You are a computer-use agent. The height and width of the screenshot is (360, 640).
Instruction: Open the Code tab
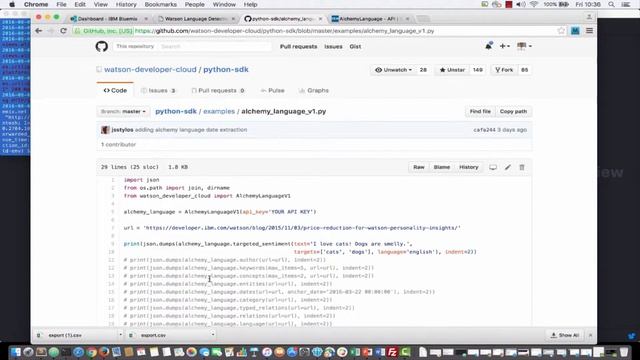[x=115, y=90]
